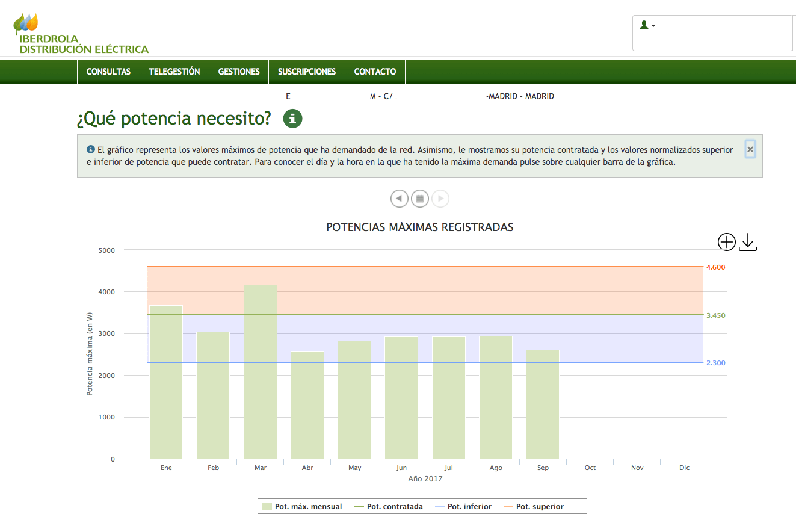The width and height of the screenshot is (796, 532).
Task: Click the green info icon beside the title
Action: [x=293, y=119]
